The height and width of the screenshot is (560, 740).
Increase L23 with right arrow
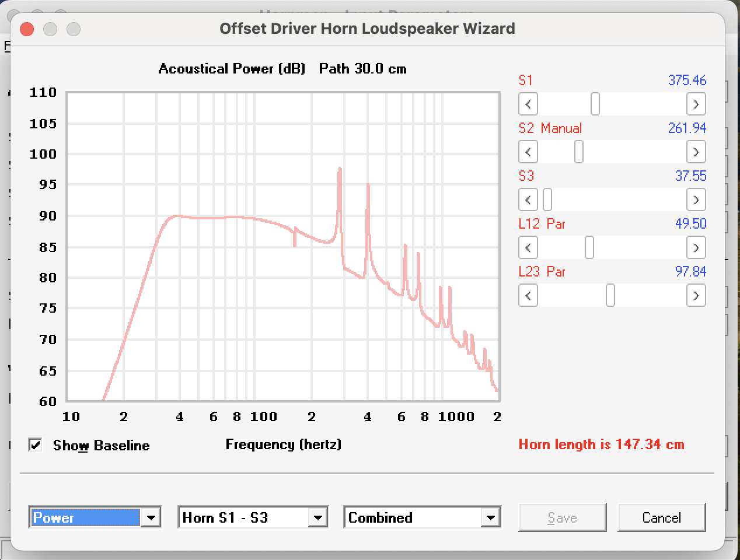click(696, 296)
